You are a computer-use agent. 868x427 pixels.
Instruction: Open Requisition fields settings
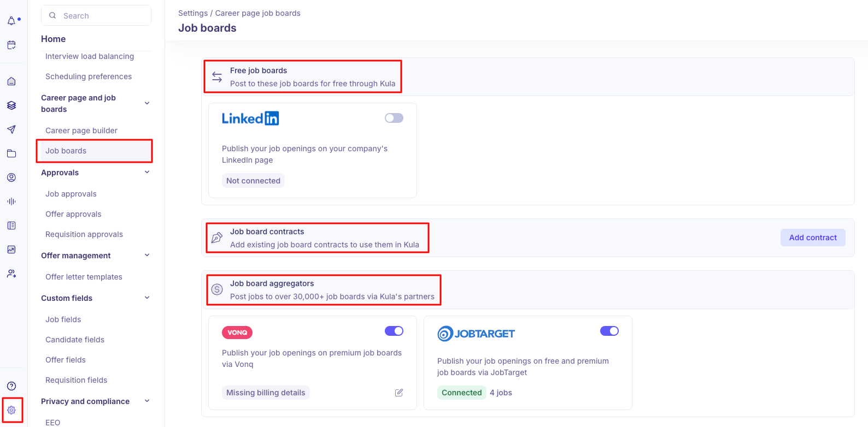[77, 380]
